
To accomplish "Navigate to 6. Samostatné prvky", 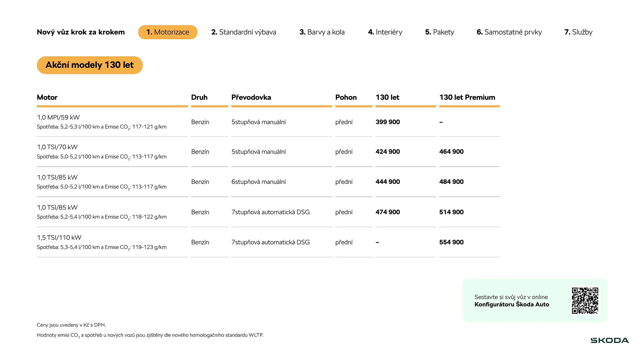I will pos(509,32).
